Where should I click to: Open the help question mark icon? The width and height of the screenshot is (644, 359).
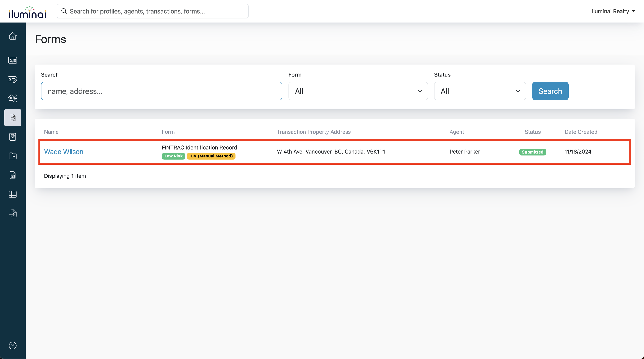(12, 345)
